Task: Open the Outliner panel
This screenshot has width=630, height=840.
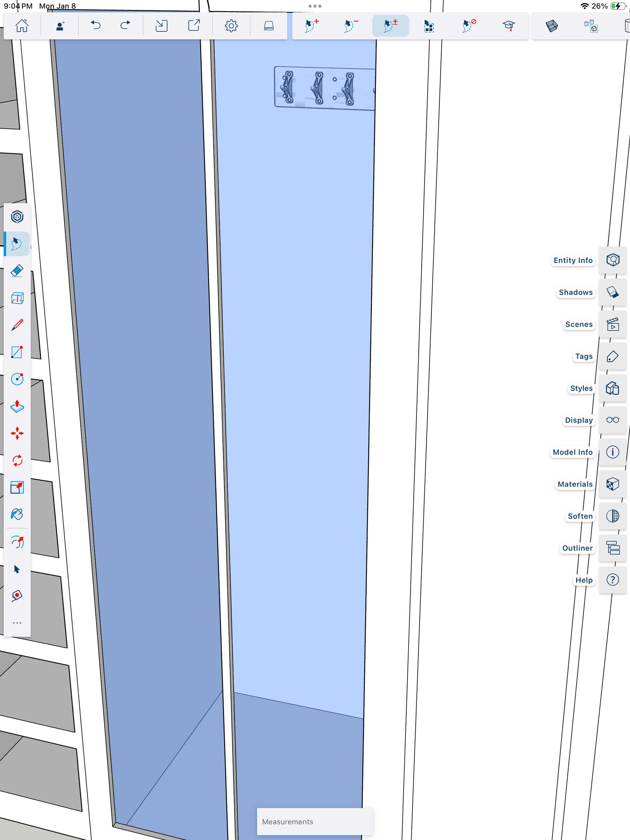Action: pos(612,548)
